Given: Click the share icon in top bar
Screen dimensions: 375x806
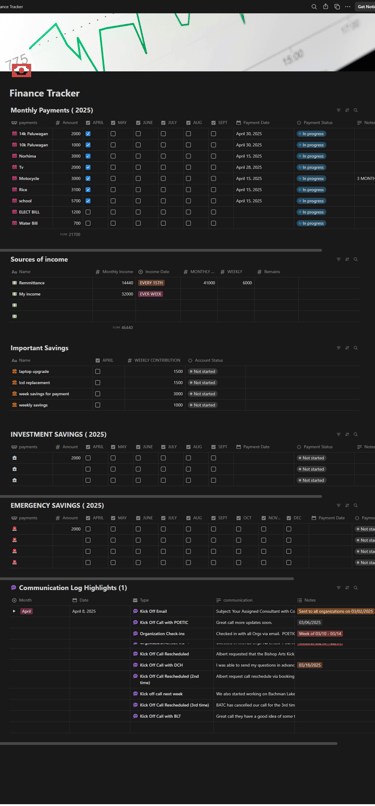Looking at the screenshot, I should pyautogui.click(x=325, y=7).
